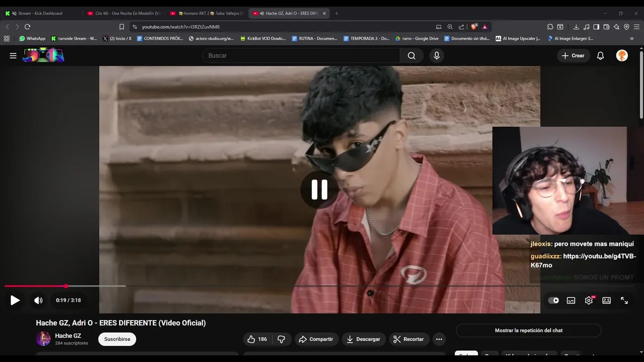Open the Hache GZ channel avatar
The height and width of the screenshot is (362, 644).
point(43,339)
